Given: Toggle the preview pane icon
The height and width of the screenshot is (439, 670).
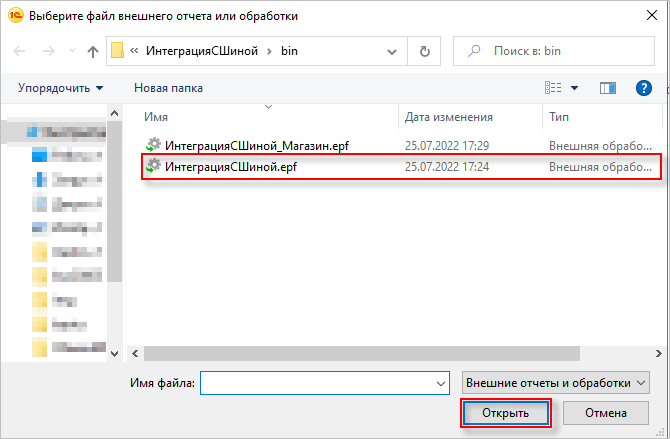Looking at the screenshot, I should [607, 88].
